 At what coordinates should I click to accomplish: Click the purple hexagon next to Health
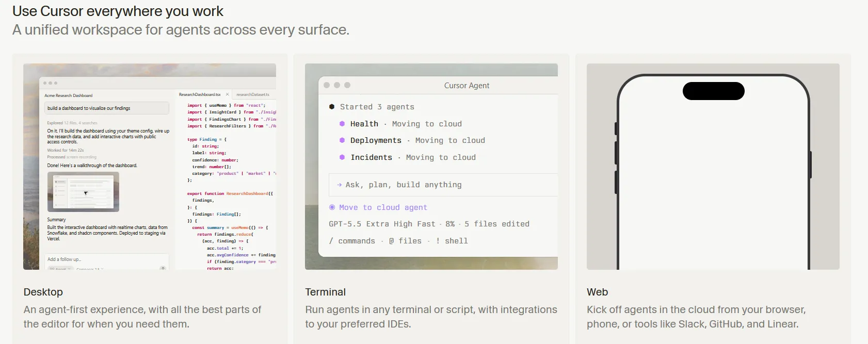point(342,124)
